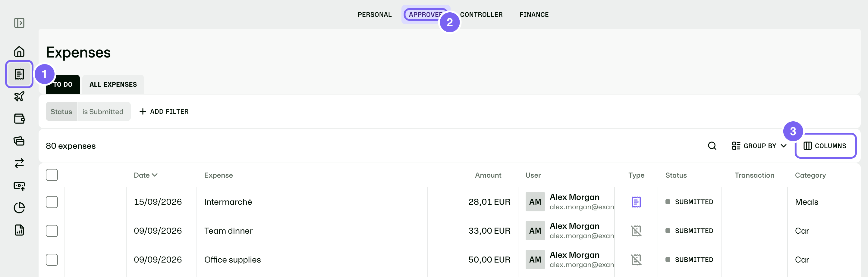Open the wallet icon in sidebar

19,118
